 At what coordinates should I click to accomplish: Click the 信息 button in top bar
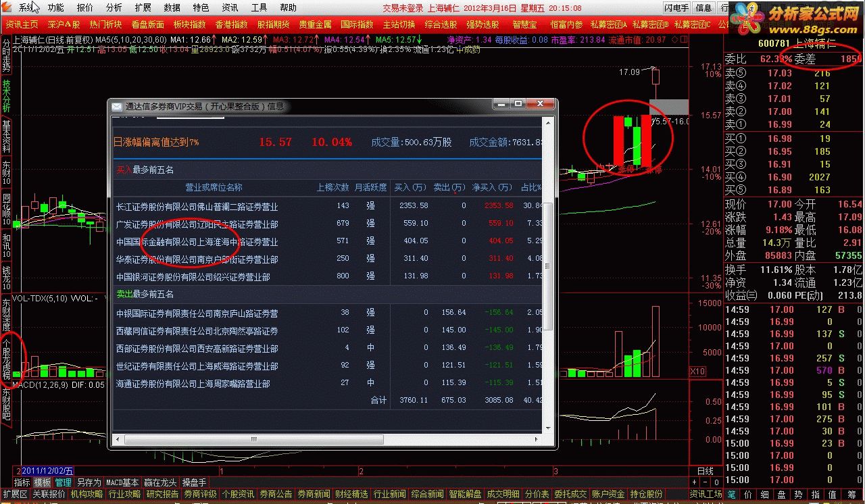tap(703, 8)
